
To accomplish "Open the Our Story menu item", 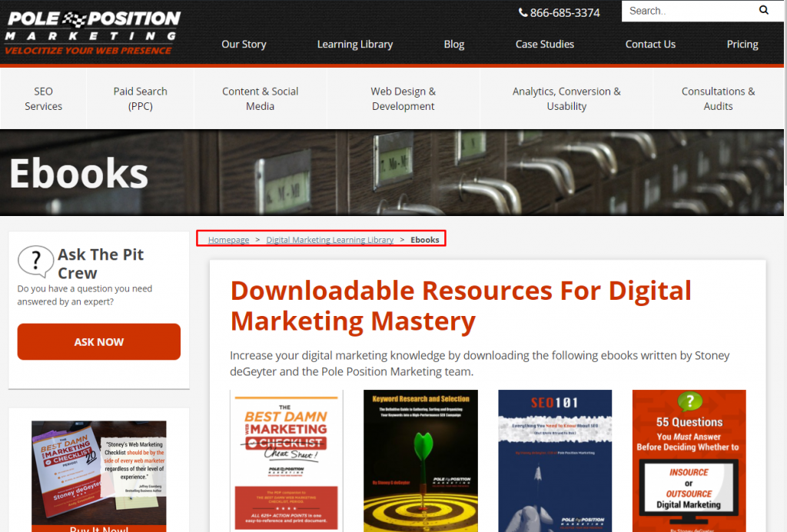I will point(244,44).
